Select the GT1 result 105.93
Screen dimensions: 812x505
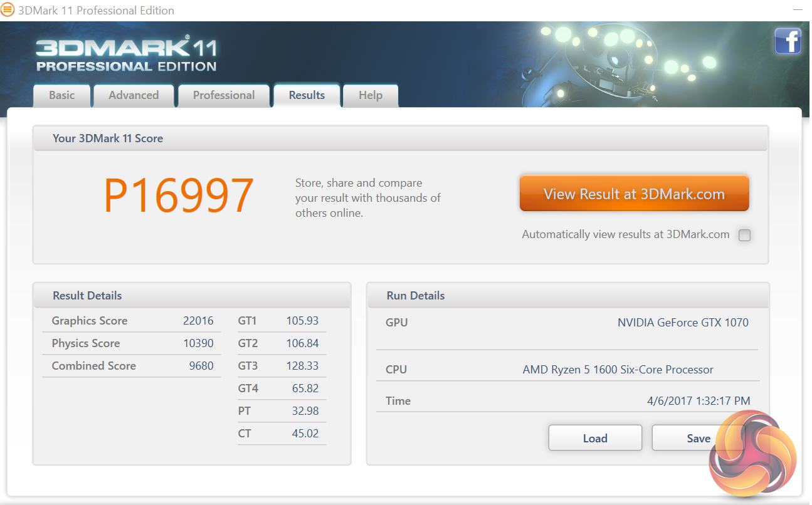tap(302, 321)
